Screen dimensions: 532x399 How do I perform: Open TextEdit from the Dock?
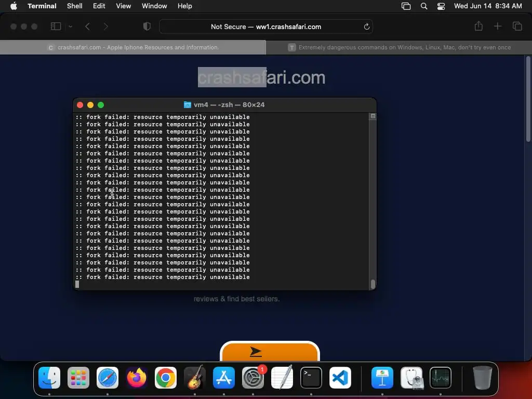(282, 378)
